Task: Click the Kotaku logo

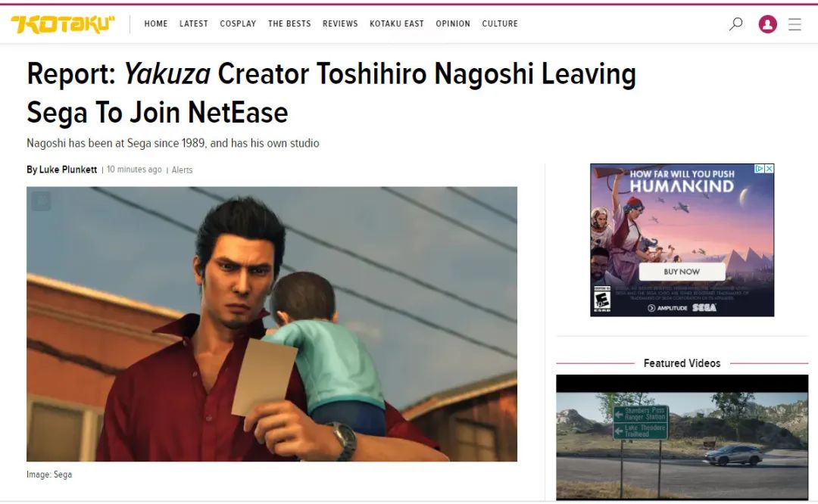Action: (x=63, y=24)
